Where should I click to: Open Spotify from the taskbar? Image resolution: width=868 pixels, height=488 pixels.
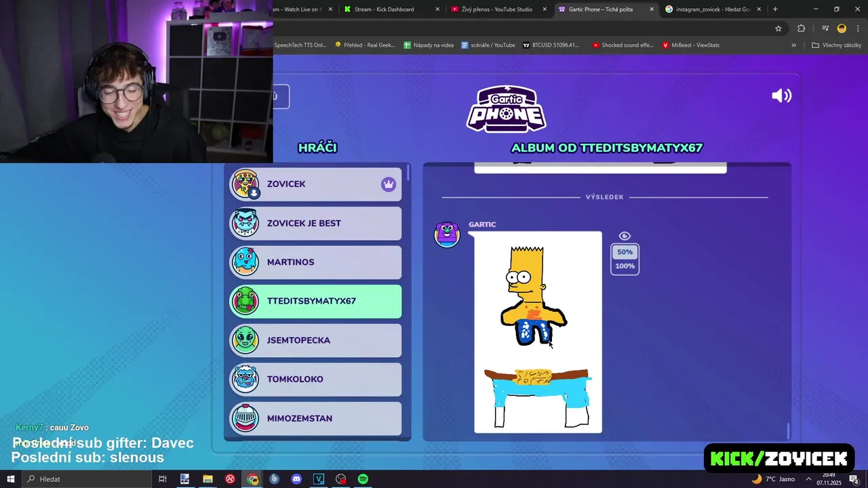pos(363,479)
